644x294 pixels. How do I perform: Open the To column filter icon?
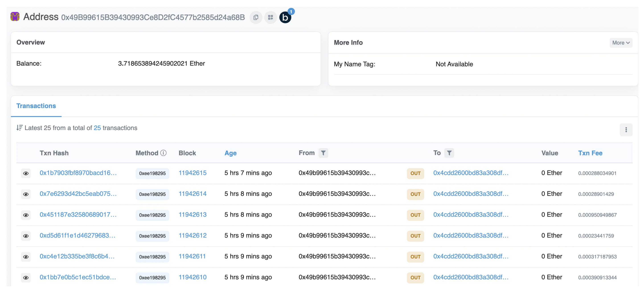(449, 153)
